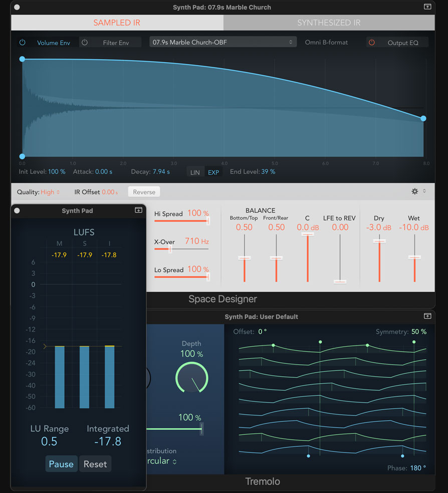448x493 pixels.
Task: Enable the Output EQ power button
Action: pyautogui.click(x=372, y=43)
